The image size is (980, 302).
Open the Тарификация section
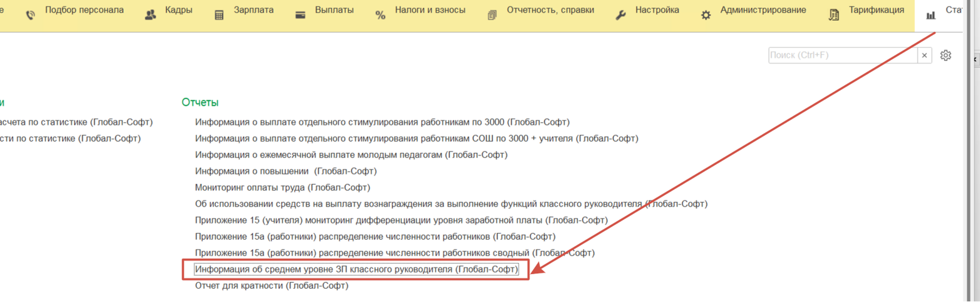click(876, 10)
